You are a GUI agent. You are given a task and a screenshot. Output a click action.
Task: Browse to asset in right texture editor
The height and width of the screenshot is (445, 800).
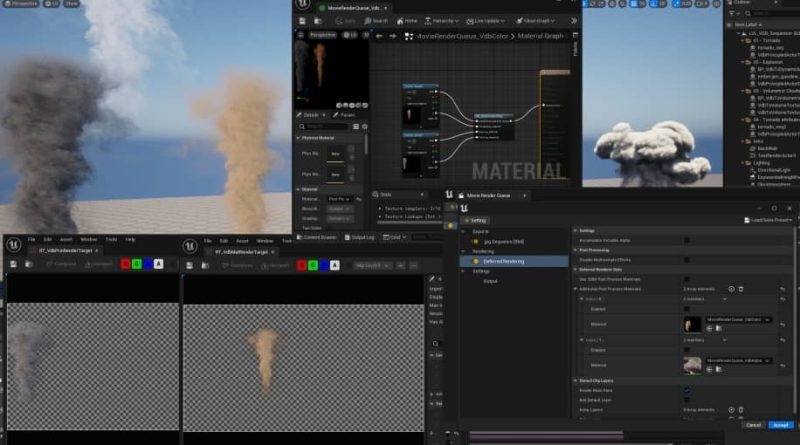pyautogui.click(x=205, y=265)
